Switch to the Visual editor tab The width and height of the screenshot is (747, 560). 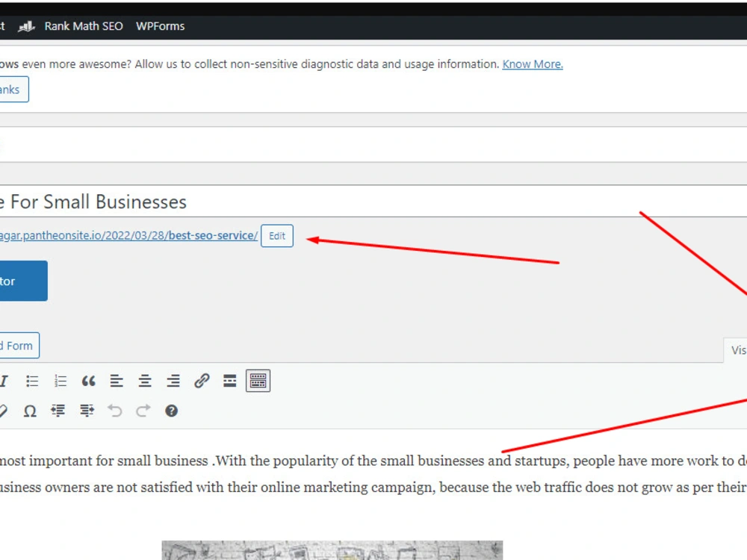(736, 350)
